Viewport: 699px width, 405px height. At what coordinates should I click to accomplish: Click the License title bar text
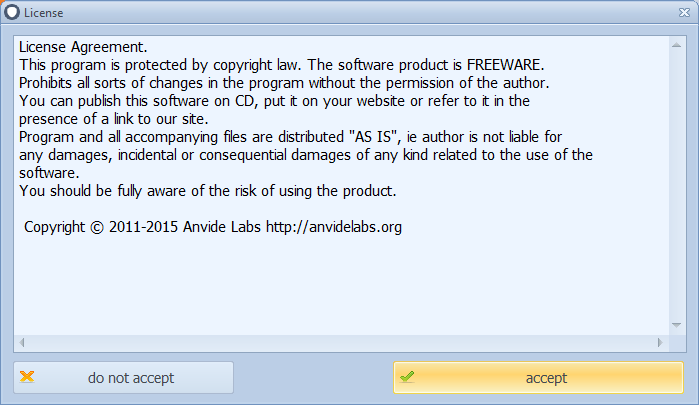(42, 12)
